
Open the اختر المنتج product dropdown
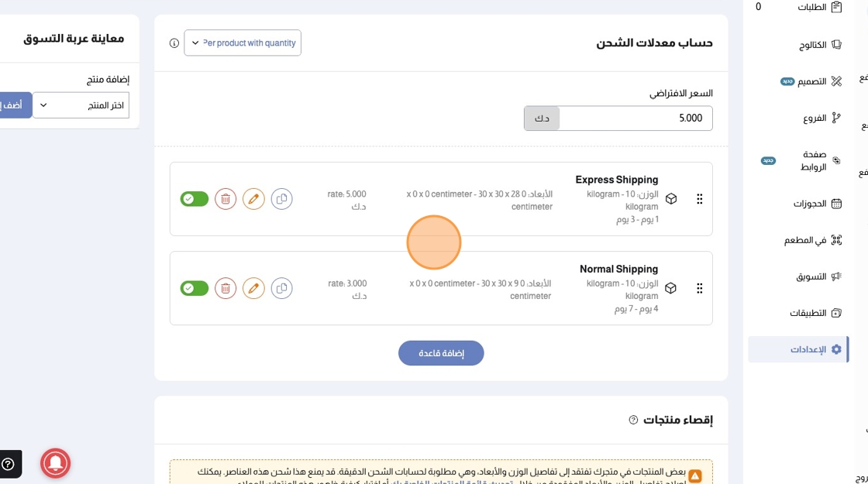click(81, 105)
